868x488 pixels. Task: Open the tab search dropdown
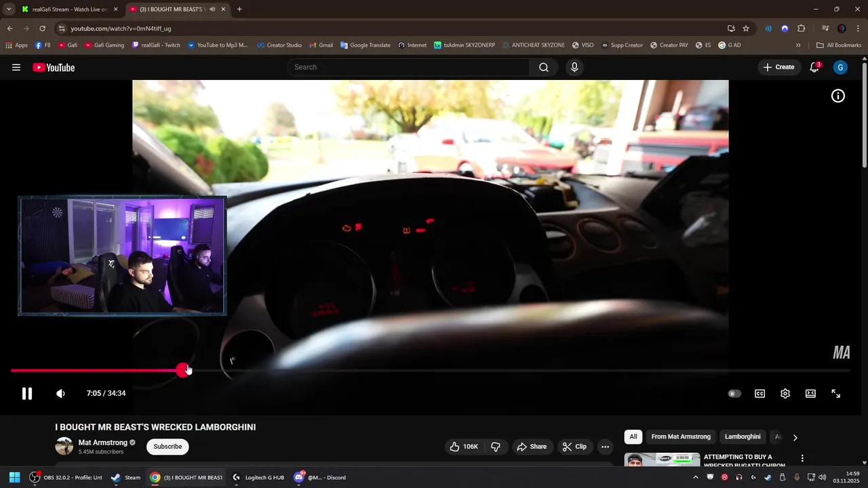click(9, 9)
